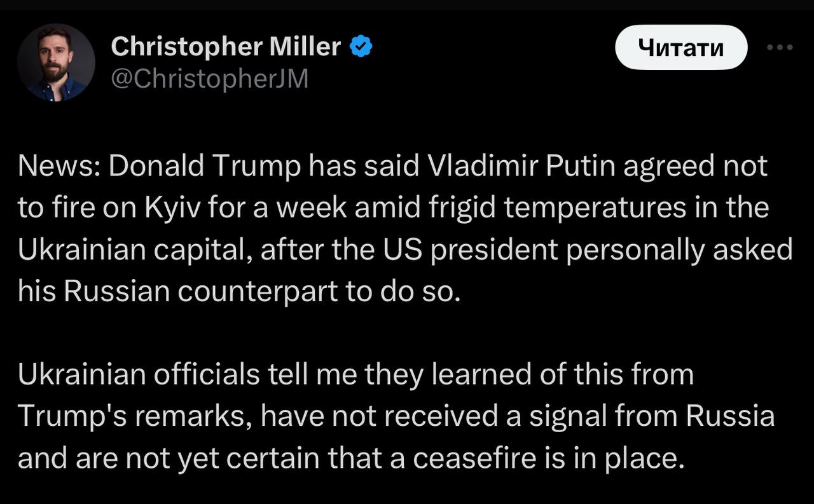The height and width of the screenshot is (504, 814).
Task: Click "Ukrainian officials" in second paragraph
Action: pyautogui.click(x=139, y=374)
